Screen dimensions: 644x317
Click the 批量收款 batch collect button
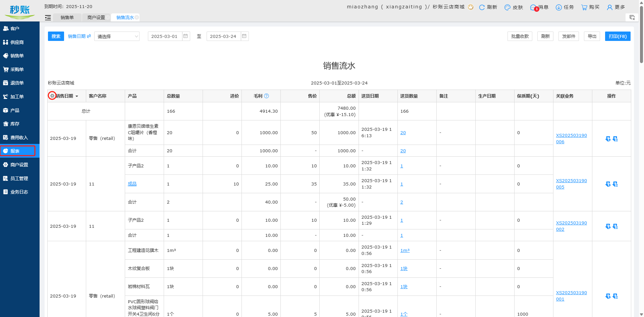[520, 36]
